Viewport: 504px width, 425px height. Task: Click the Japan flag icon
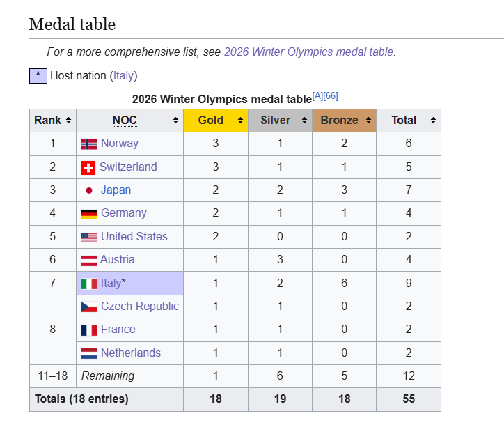click(x=89, y=190)
